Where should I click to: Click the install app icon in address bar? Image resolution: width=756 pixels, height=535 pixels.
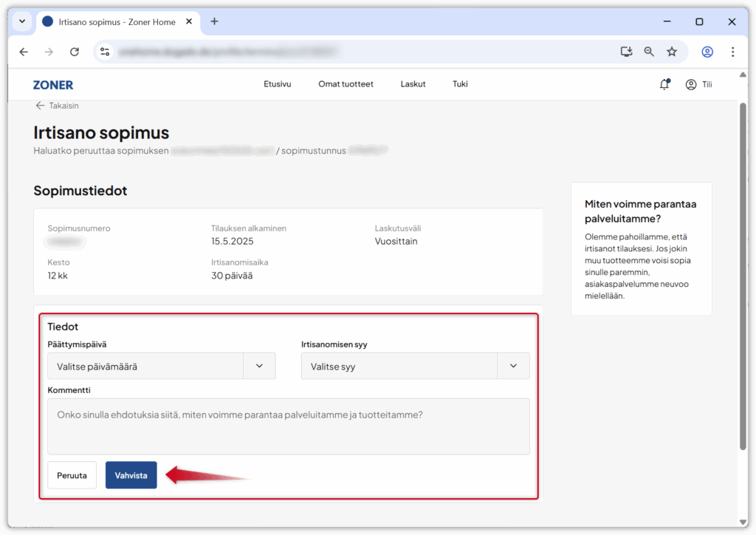[x=626, y=52]
